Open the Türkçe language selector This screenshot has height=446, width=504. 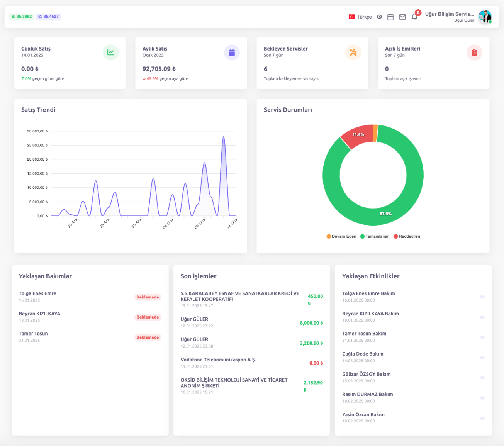click(360, 17)
